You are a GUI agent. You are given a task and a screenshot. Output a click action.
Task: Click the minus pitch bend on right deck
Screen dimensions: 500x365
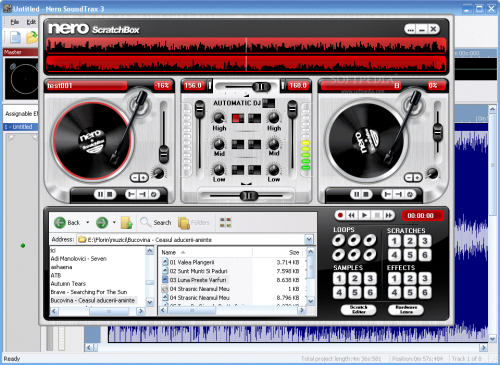click(409, 178)
